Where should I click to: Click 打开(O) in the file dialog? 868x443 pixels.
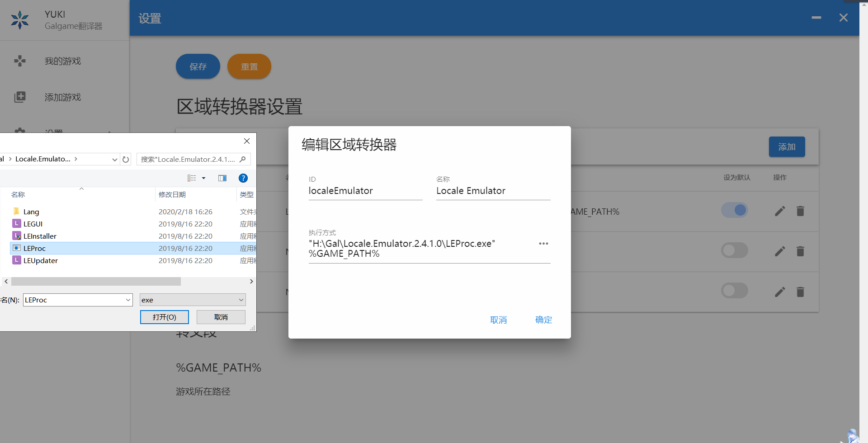[165, 317]
